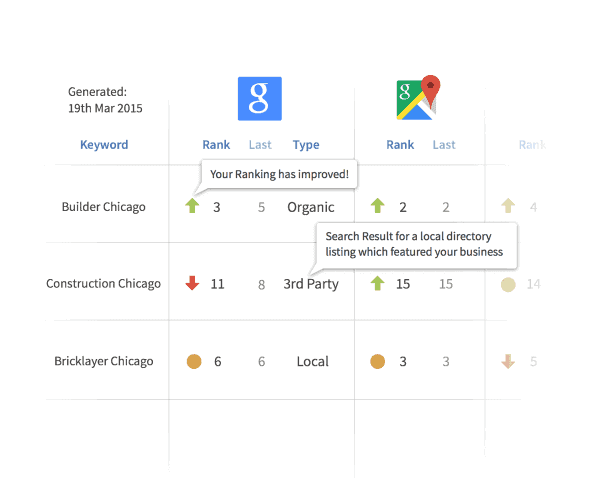Sort by the Keyword column header
The image size is (600, 500).
tap(104, 145)
